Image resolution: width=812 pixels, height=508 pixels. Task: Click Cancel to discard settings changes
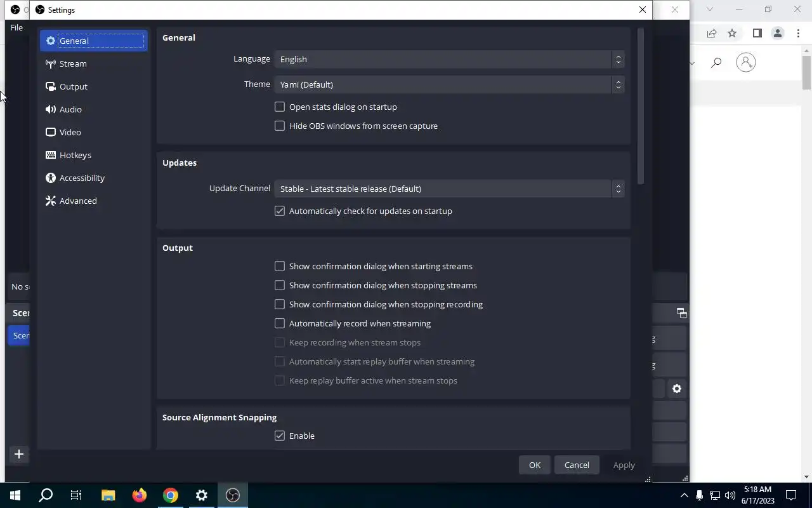(577, 465)
